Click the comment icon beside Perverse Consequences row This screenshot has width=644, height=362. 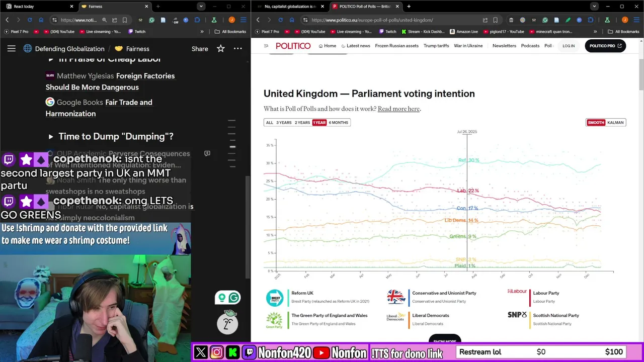[207, 153]
